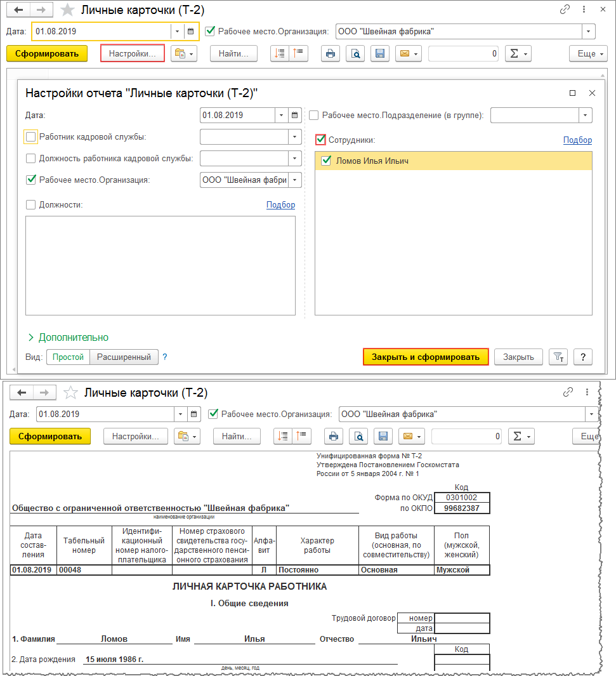Save report from bottom window toolbar
The height and width of the screenshot is (676, 616).
pos(383,436)
